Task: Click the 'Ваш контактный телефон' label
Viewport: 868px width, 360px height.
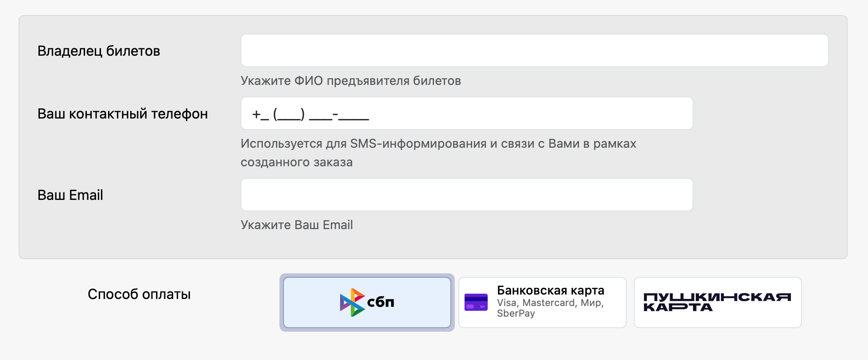Action: coord(123,114)
